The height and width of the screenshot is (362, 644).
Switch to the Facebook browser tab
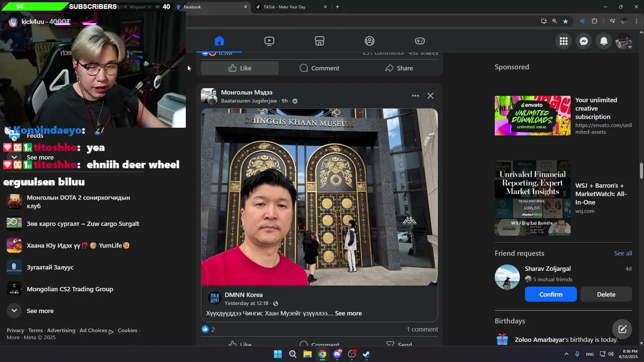click(x=212, y=7)
